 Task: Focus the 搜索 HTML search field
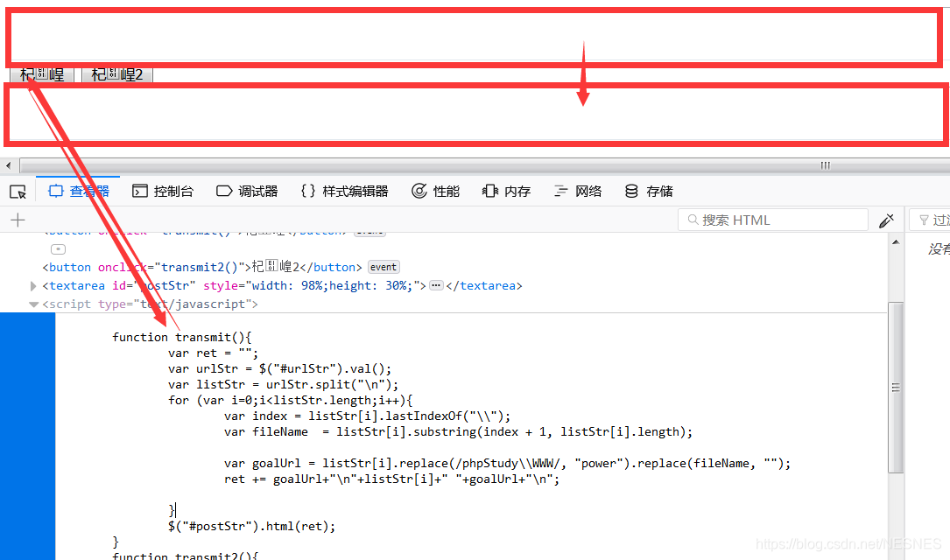773,220
